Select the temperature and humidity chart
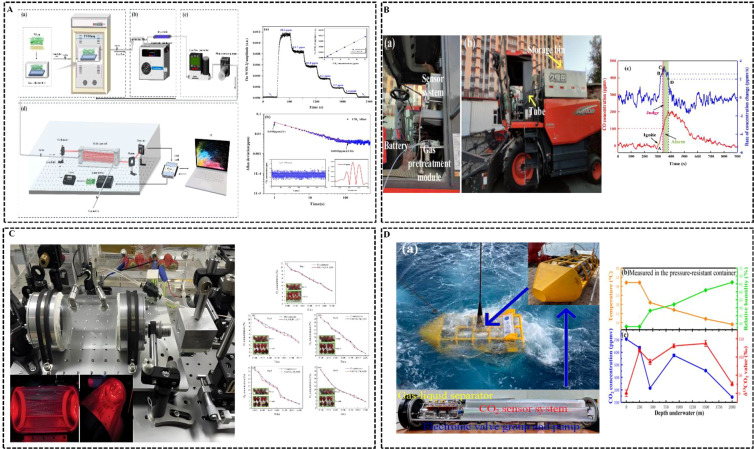The height and width of the screenshot is (449, 754). 680,298
